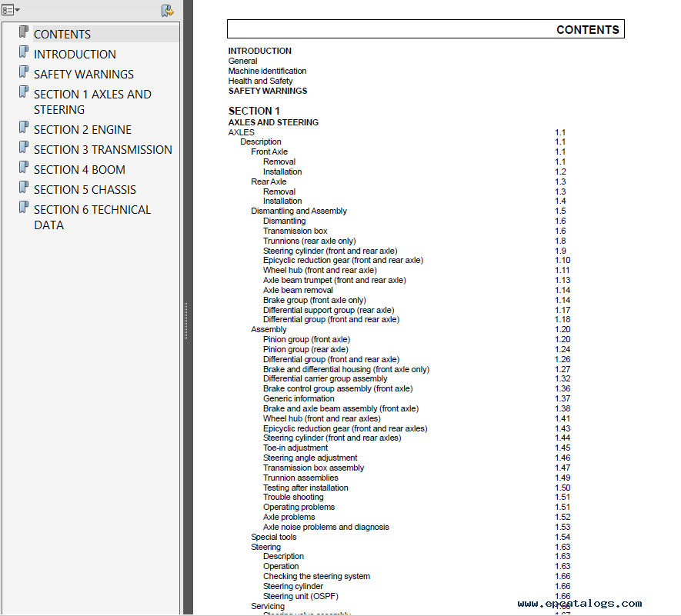
Task: Click the 'Trunnions (rear axle only)' entry
Action: point(309,241)
